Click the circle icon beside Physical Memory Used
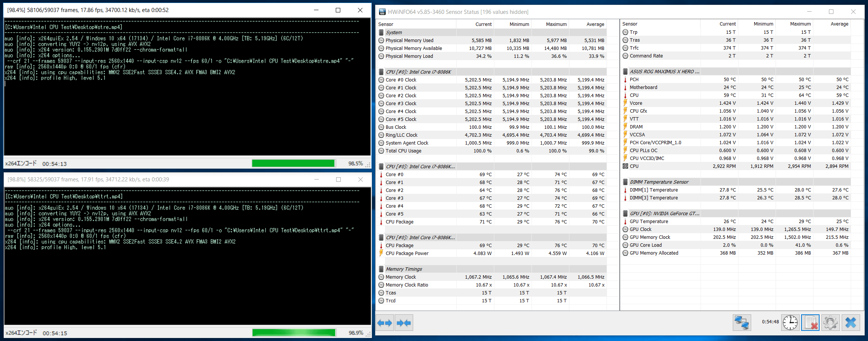The height and width of the screenshot is (341, 868). tap(381, 40)
